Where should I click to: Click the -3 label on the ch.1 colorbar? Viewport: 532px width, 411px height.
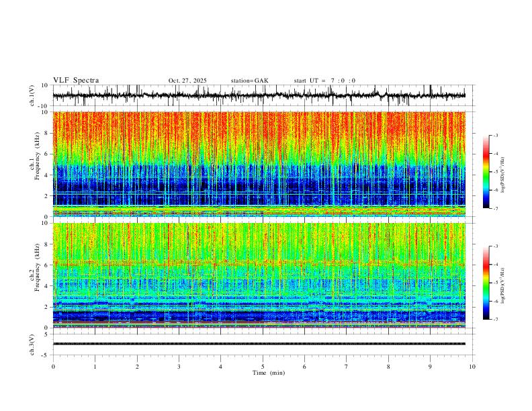tap(496, 135)
